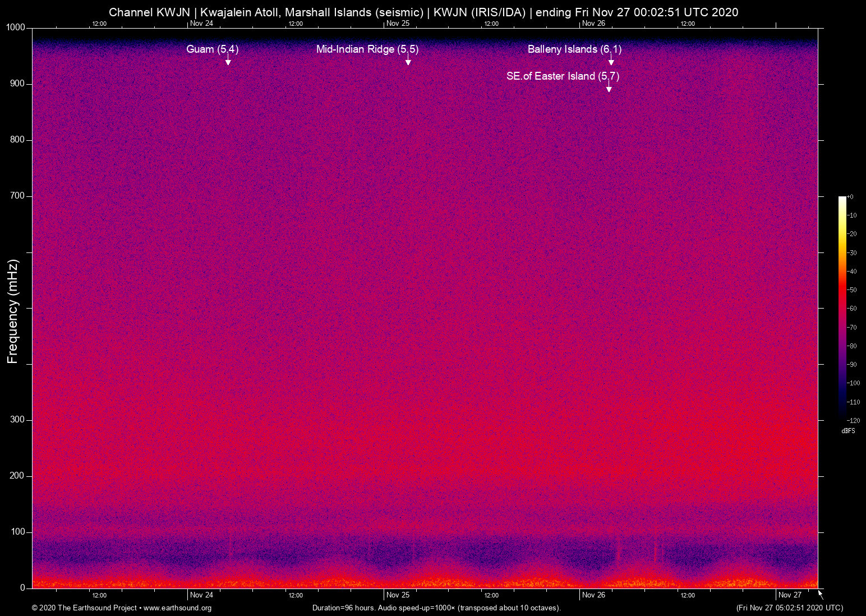Select the Guam (5.4) event label

pyautogui.click(x=212, y=49)
